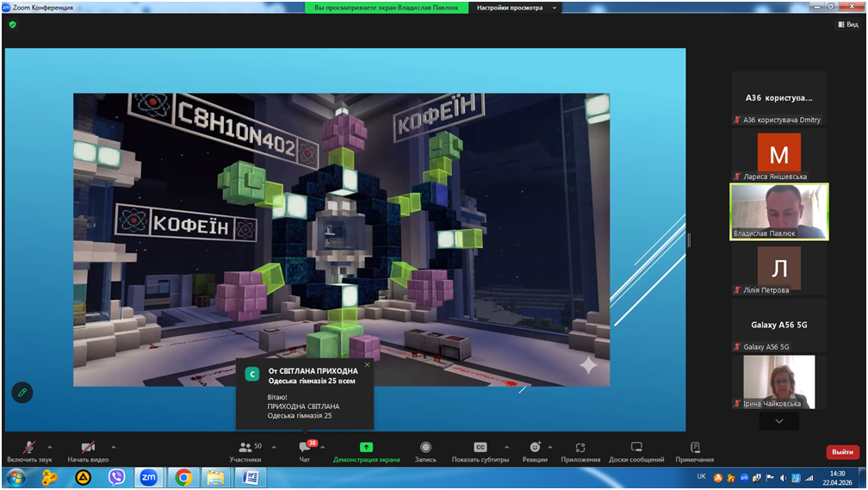Open Настройки просмотра dropdown

point(517,8)
